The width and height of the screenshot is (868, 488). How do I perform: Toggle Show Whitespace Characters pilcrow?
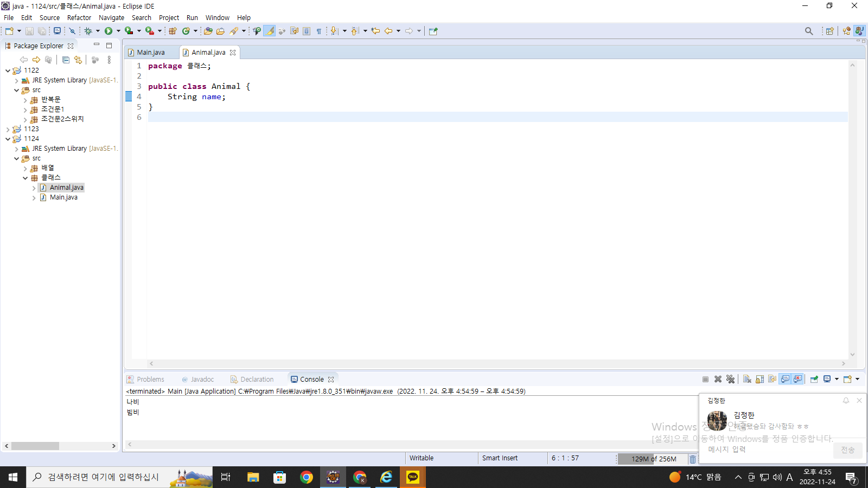pos(319,31)
